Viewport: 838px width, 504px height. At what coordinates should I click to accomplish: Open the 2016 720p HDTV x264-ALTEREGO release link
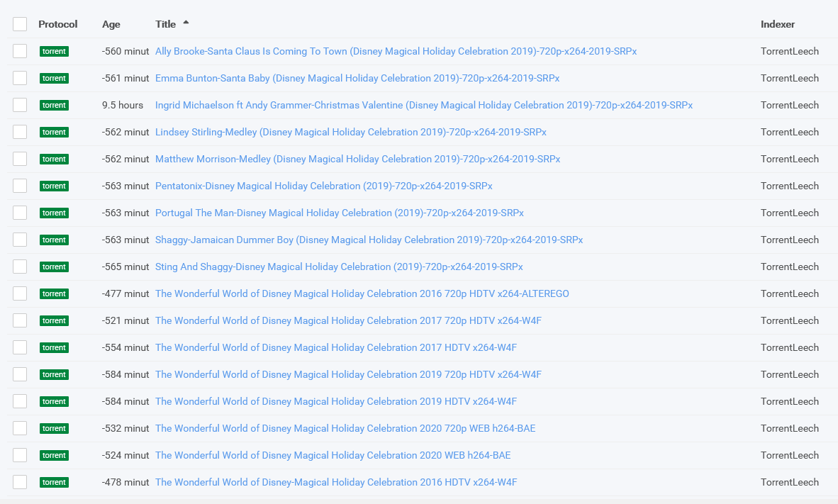[x=362, y=293]
